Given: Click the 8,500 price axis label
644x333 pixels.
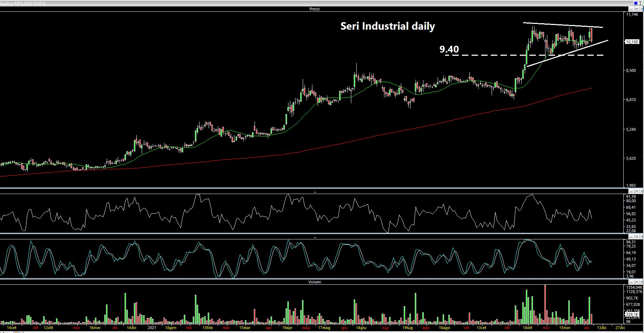Looking at the screenshot, I should point(632,70).
